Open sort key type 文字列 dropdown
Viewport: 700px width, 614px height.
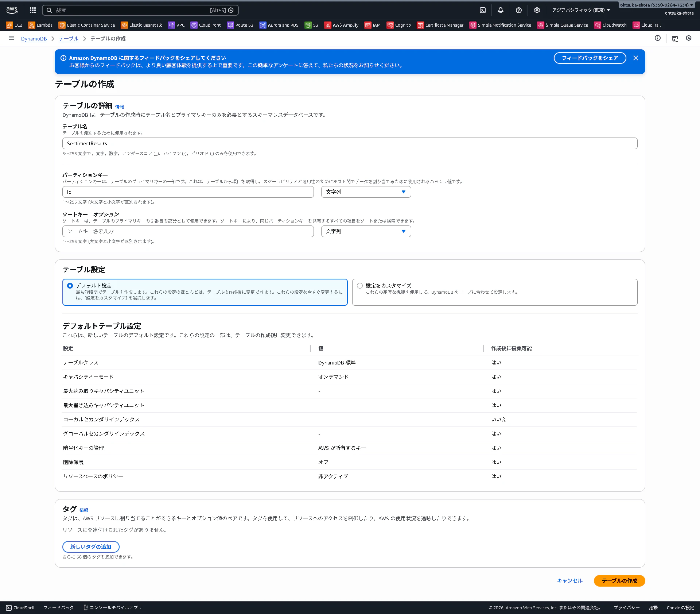(x=366, y=231)
